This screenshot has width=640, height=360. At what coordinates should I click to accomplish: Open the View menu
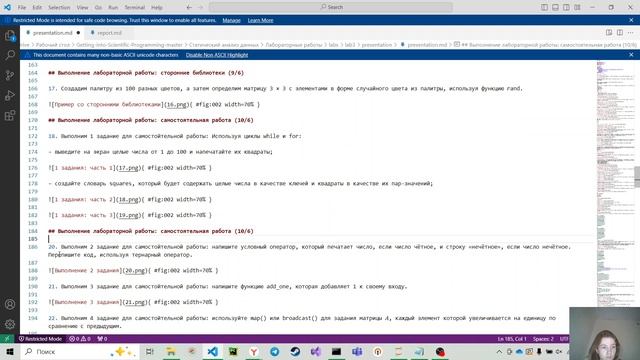82,7
